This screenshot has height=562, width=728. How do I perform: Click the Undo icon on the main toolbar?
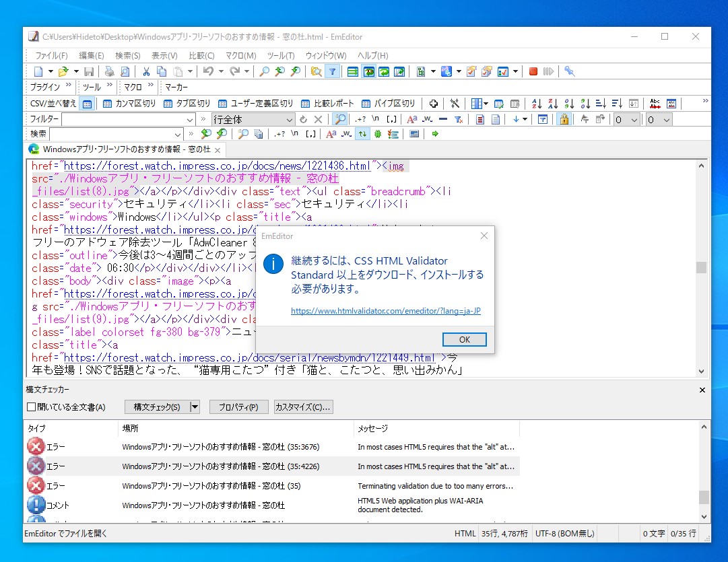(207, 71)
